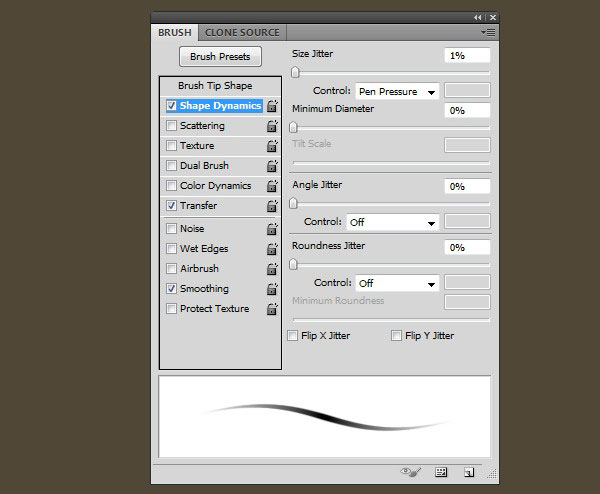This screenshot has width=600, height=494.
Task: Click the Size Jitter percentage field
Action: [467, 55]
